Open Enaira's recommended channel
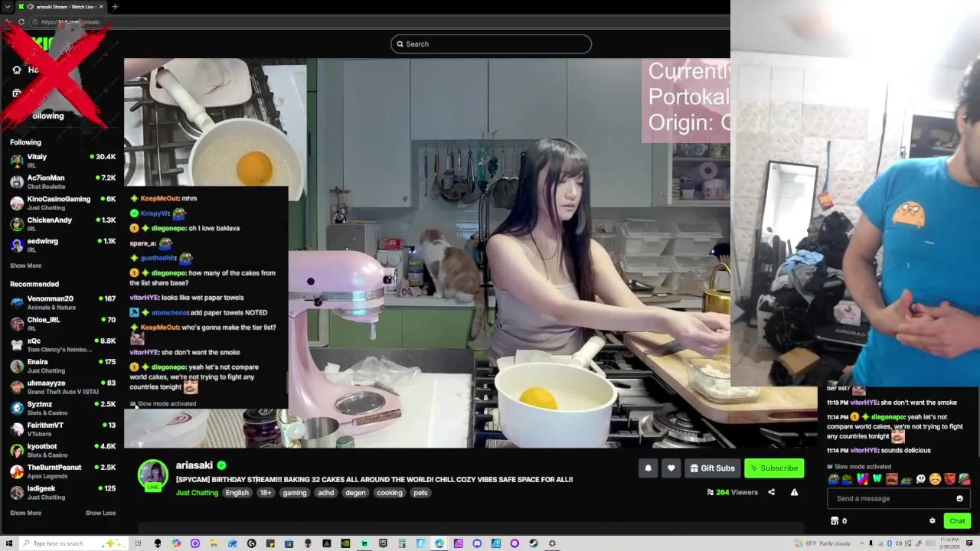Viewport: 980px width, 551px height. point(63,366)
